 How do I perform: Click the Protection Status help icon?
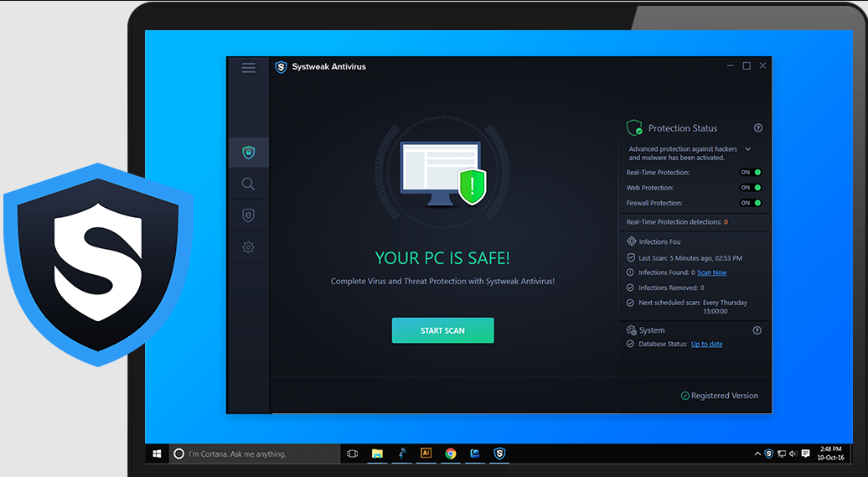tap(758, 128)
